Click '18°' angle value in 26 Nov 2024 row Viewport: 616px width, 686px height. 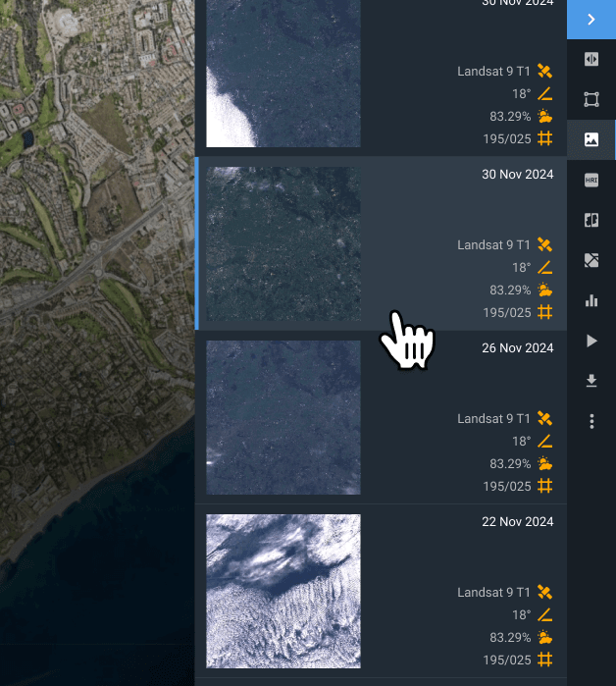pos(522,442)
